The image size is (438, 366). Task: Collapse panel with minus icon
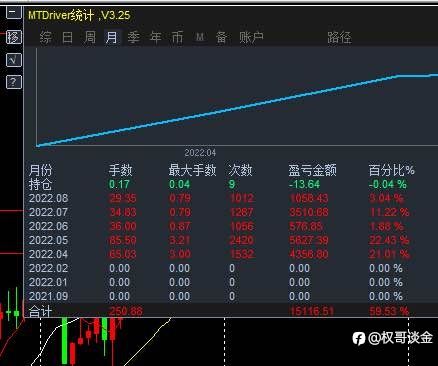(x=14, y=12)
